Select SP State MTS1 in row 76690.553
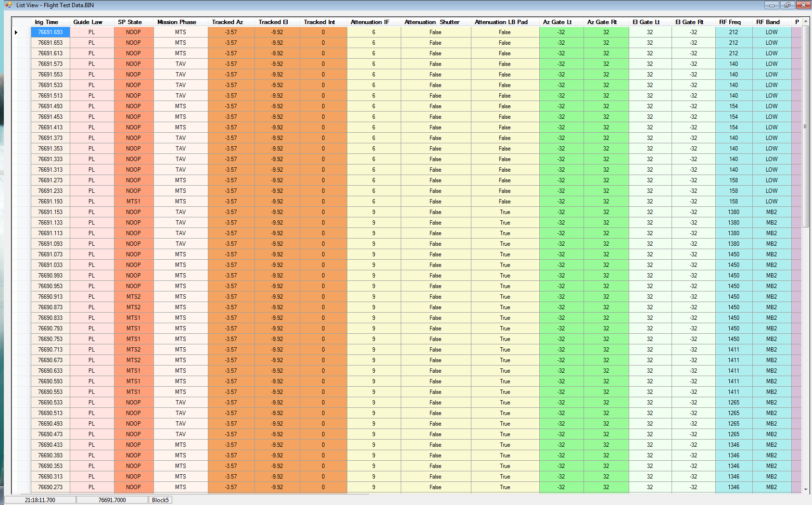812x505 pixels. tap(134, 392)
